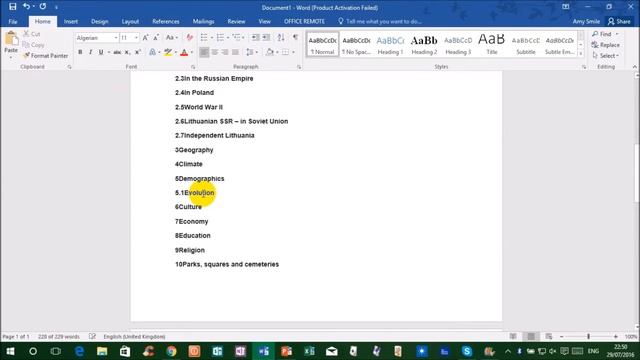Apply superscript formatting

pos(138,52)
